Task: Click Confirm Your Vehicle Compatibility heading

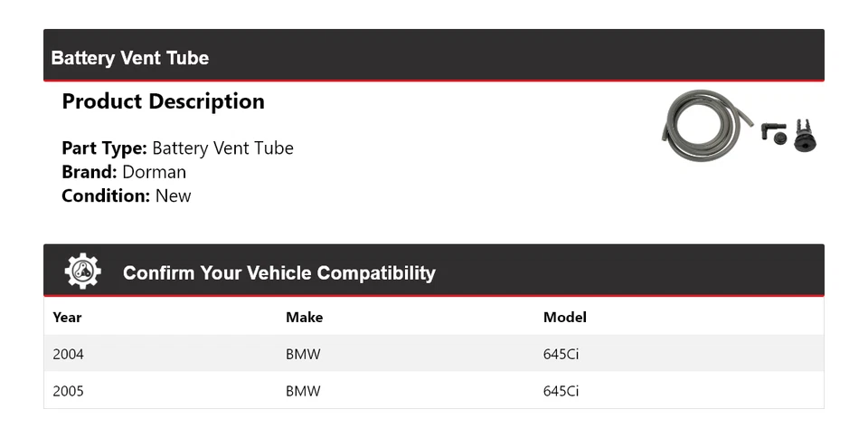Action: click(278, 272)
